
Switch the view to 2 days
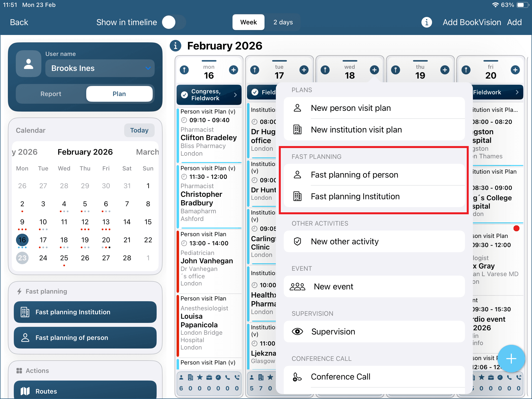pos(283,22)
